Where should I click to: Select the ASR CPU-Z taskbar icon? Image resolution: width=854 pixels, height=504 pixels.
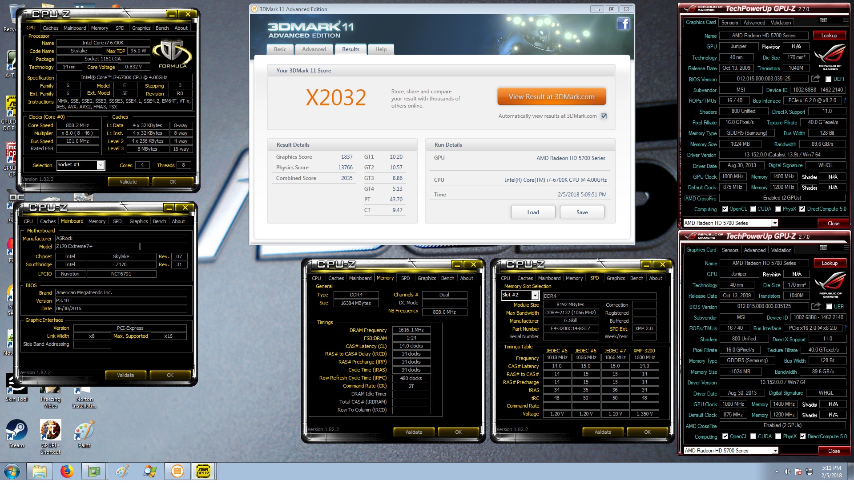[x=204, y=471]
